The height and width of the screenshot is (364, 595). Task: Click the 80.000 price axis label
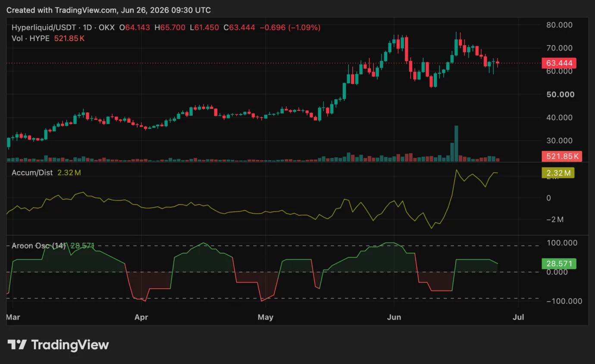click(559, 25)
